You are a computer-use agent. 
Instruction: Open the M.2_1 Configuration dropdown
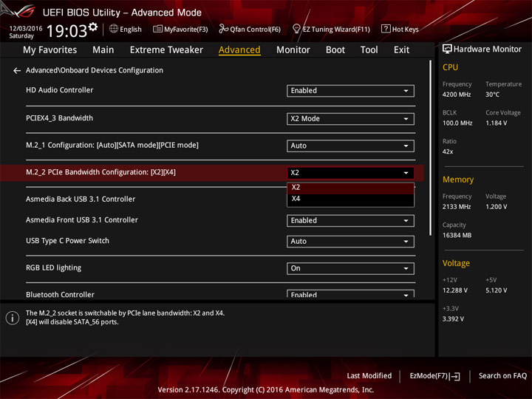coord(350,146)
